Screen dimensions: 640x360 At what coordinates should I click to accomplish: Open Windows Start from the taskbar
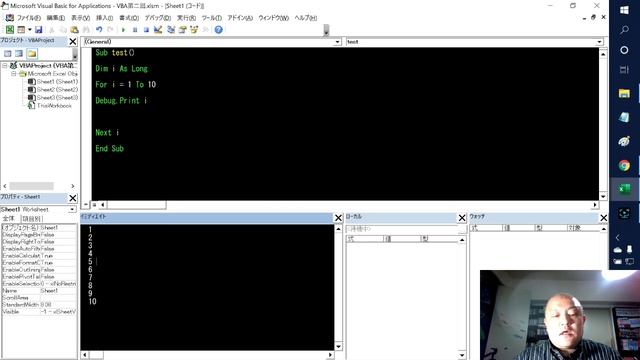tap(624, 10)
